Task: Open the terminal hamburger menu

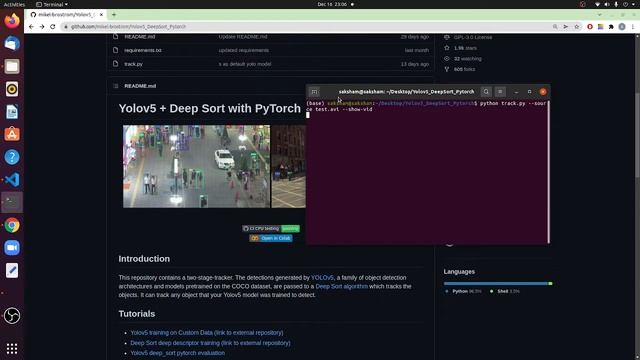Action: click(500, 92)
